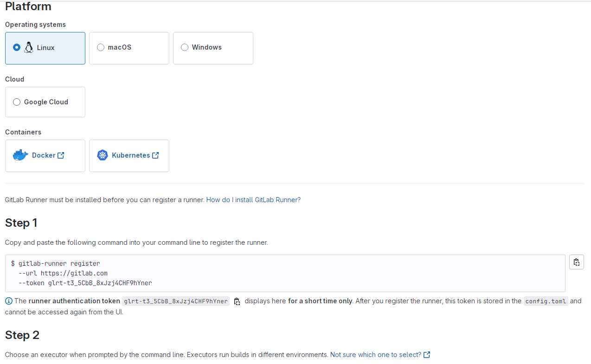
Task: Click the Step 2 heading
Action: click(x=22, y=335)
